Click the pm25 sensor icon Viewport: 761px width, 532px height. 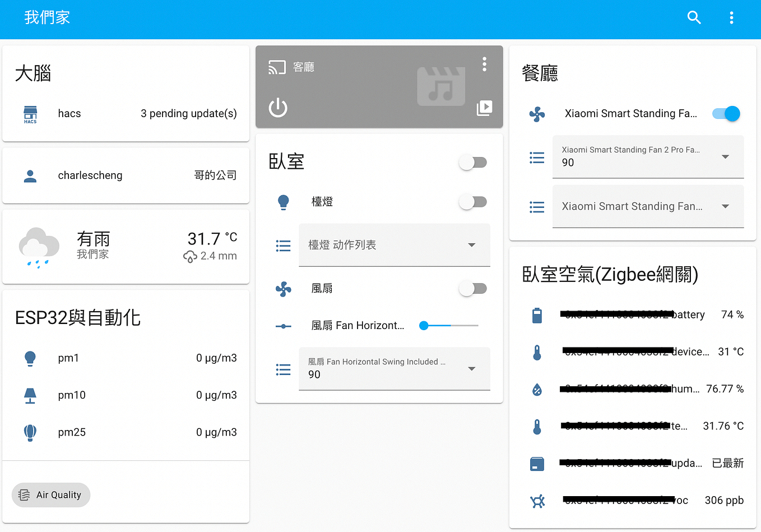30,432
